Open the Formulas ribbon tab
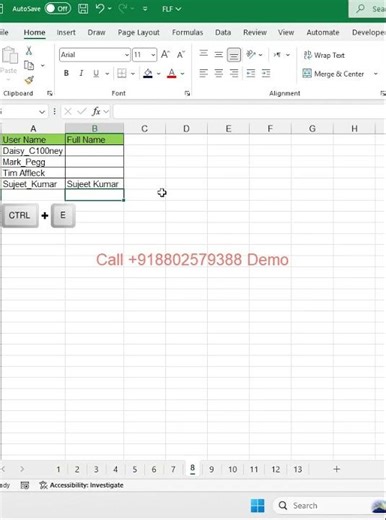This screenshot has width=386, height=520. (187, 32)
